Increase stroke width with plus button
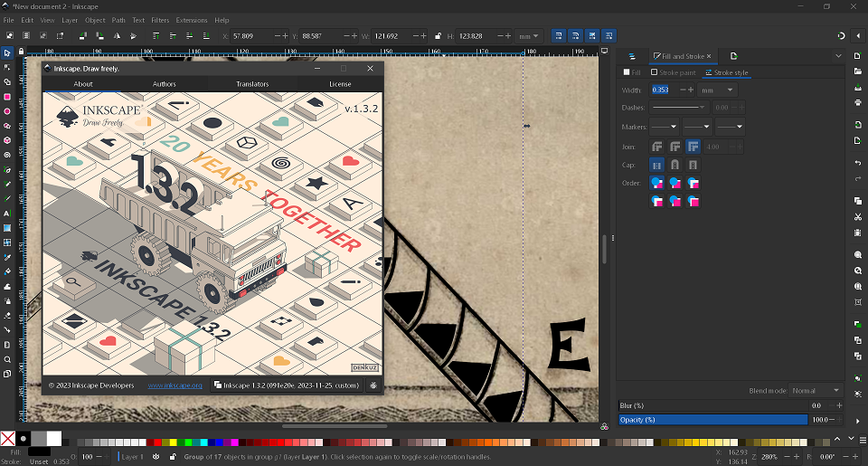The image size is (868, 466). [690, 90]
